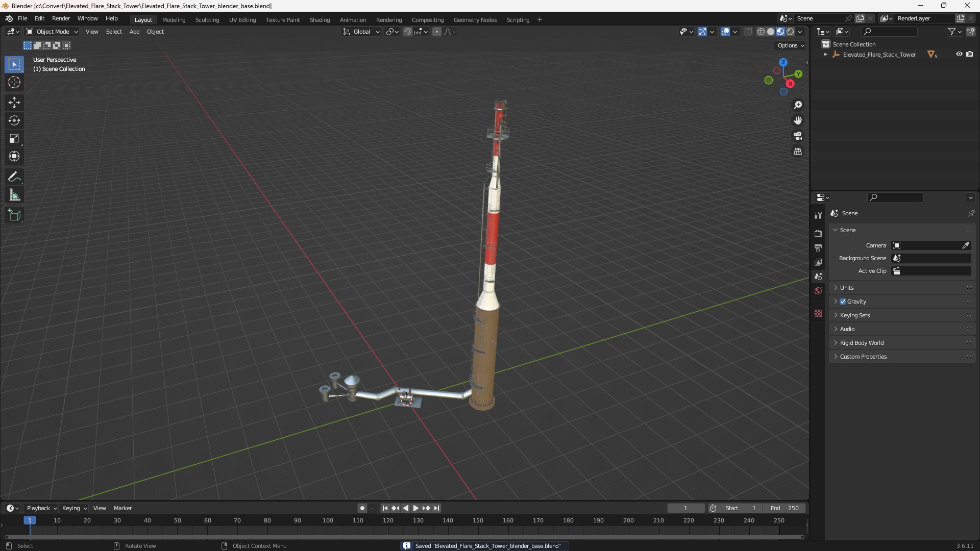Screen dimensions: 980x551
Task: Select the Annotate tool
Action: (14, 177)
